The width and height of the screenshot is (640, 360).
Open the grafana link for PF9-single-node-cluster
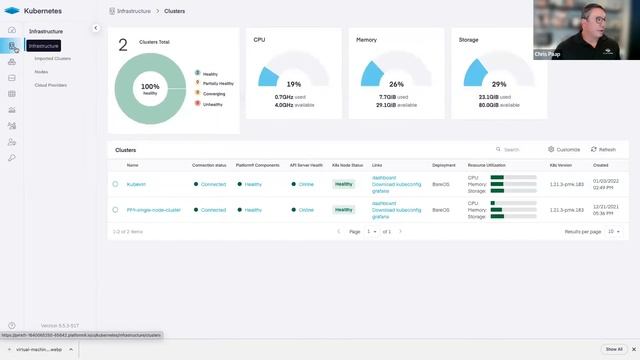click(x=380, y=217)
